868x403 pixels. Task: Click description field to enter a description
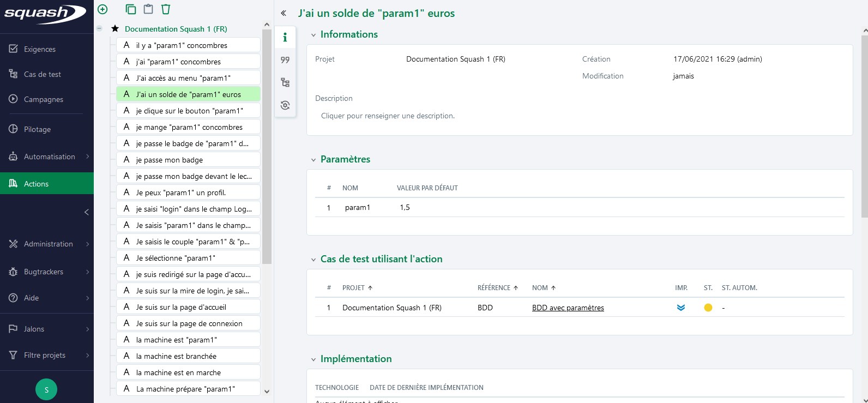click(x=388, y=116)
